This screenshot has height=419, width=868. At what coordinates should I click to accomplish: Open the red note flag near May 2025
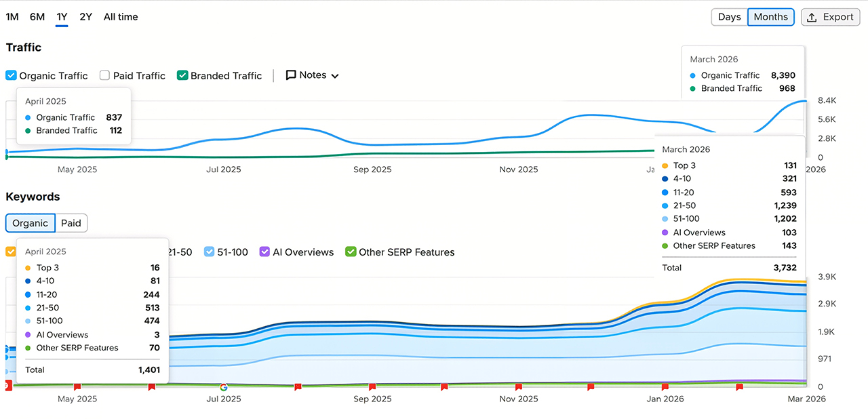[77, 387]
